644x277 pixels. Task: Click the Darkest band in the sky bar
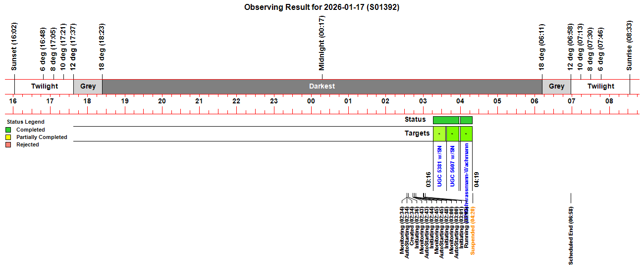coord(322,86)
